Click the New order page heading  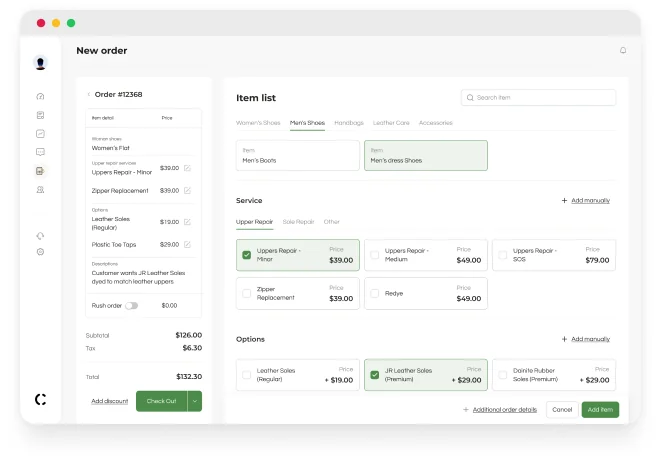point(102,51)
